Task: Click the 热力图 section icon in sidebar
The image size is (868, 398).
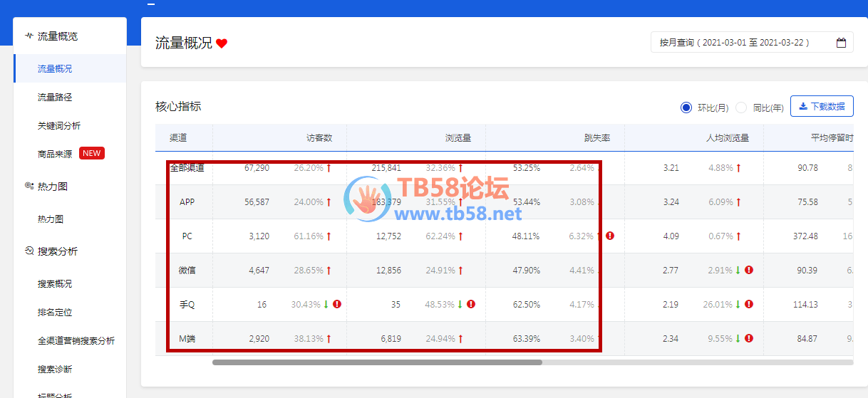Action: tap(29, 186)
